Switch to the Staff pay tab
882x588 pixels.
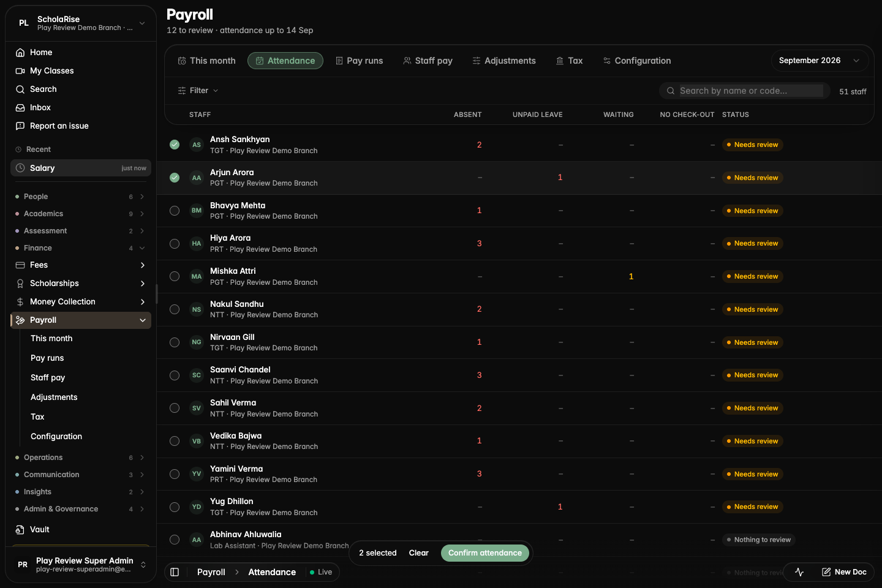coord(428,61)
